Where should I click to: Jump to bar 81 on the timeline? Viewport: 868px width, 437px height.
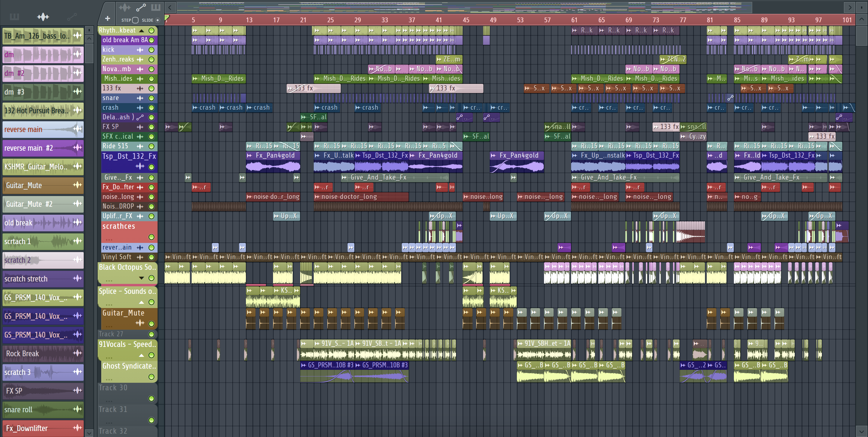[x=710, y=20]
